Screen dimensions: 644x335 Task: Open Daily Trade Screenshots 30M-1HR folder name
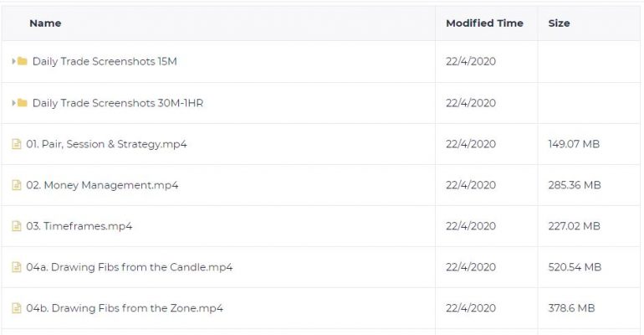pos(118,103)
